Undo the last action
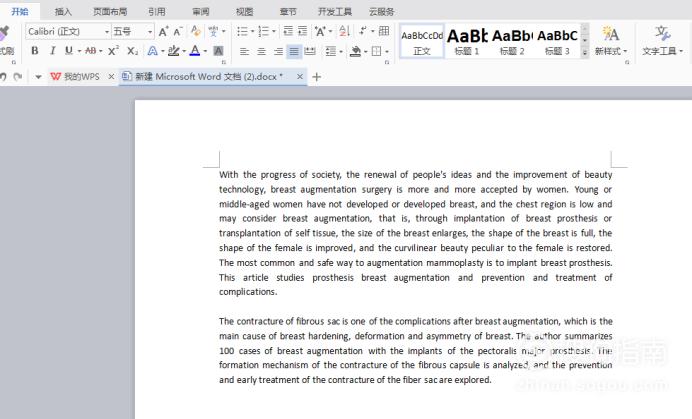Screen dimensions: 692x419 3,77
